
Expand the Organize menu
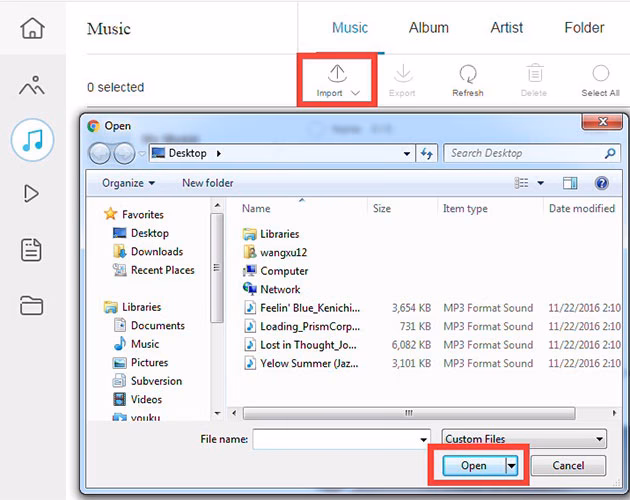pyautogui.click(x=128, y=183)
